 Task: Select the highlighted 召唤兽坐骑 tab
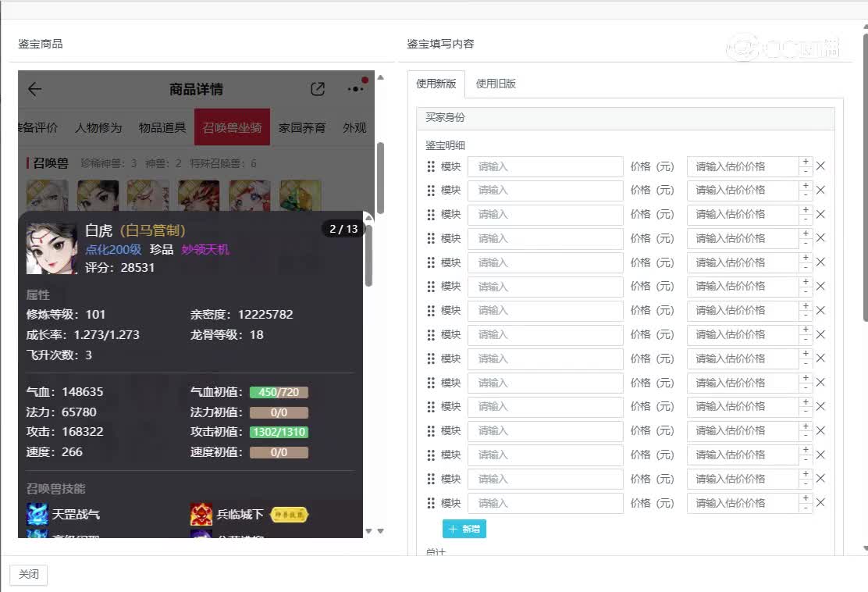coord(232,127)
